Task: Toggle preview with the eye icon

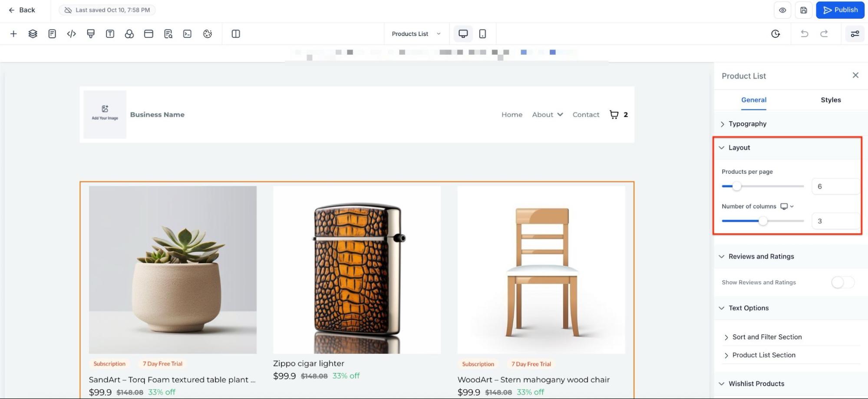Action: coord(782,10)
